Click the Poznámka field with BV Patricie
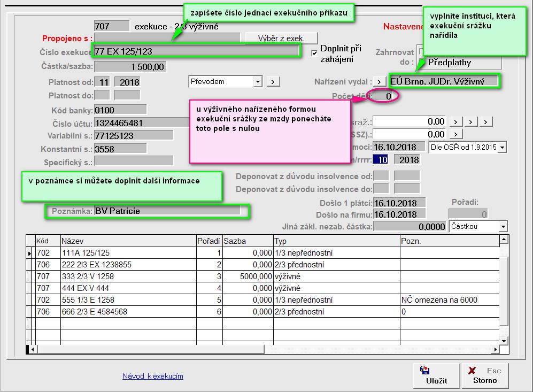The width and height of the screenshot is (533, 392). [x=167, y=211]
